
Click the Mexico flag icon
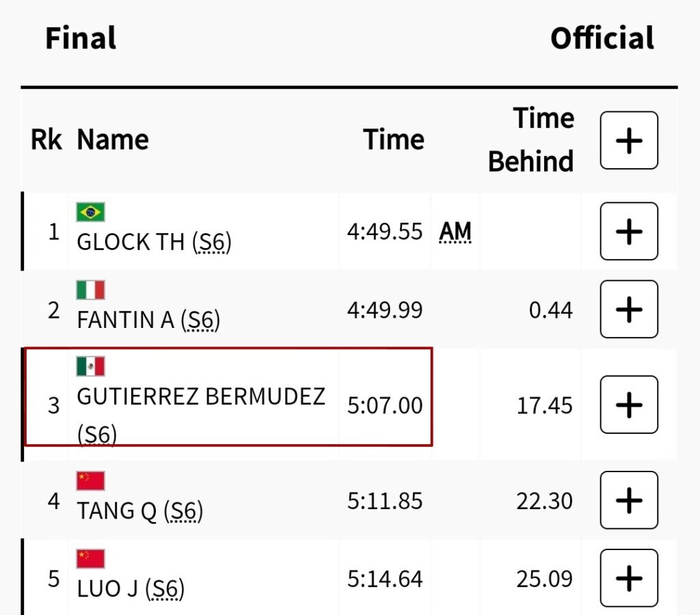tap(90, 367)
